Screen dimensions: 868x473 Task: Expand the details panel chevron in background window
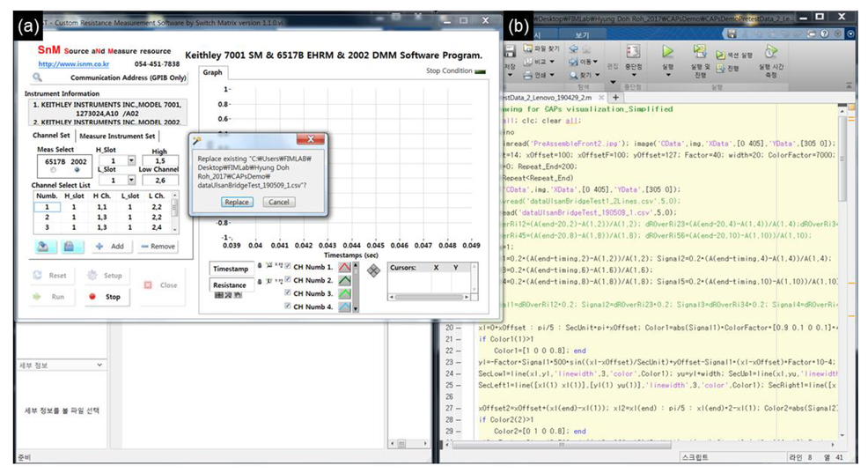[x=99, y=365]
